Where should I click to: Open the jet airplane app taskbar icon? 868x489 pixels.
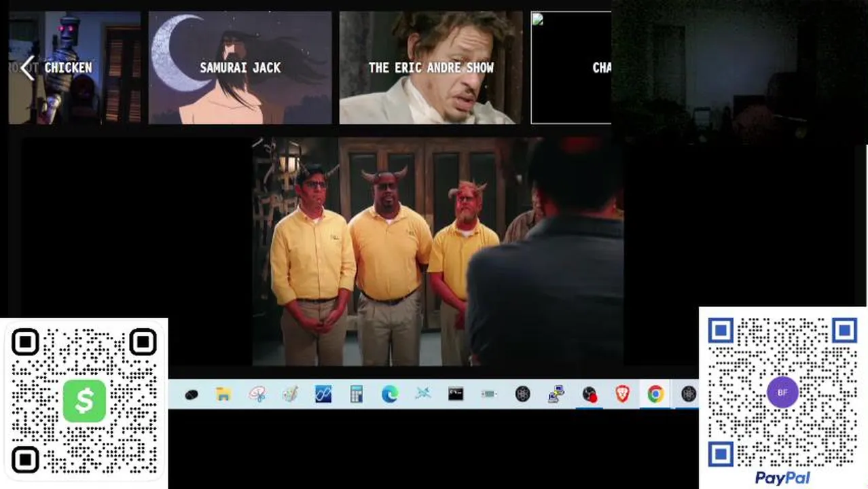[423, 394]
